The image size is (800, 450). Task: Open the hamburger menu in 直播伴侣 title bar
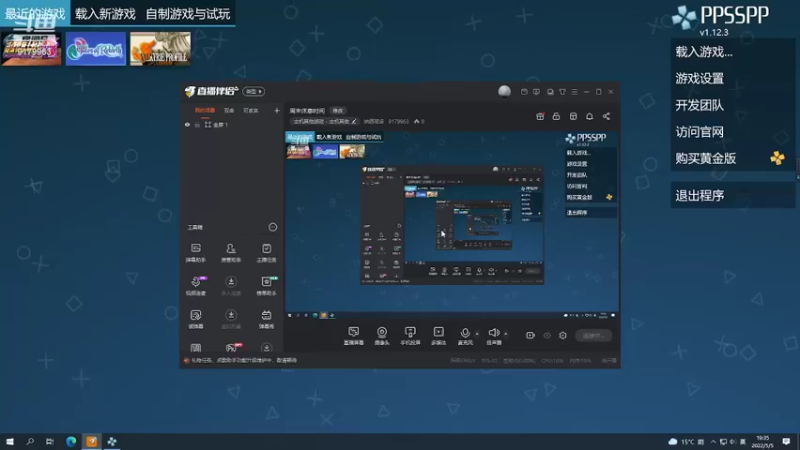(x=574, y=92)
